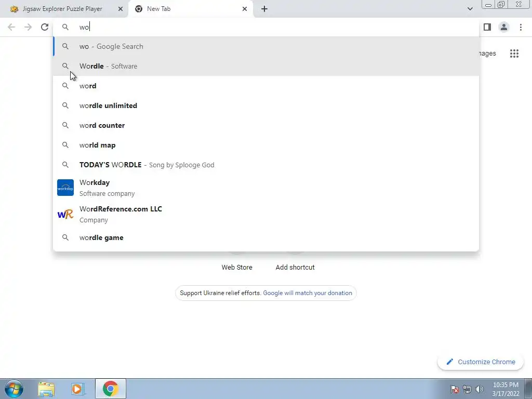Click Add shortcut
This screenshot has height=399, width=532.
click(295, 268)
